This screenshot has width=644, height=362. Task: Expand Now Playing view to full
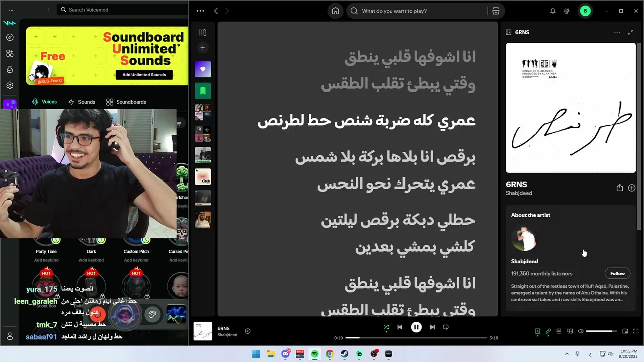[x=630, y=32]
